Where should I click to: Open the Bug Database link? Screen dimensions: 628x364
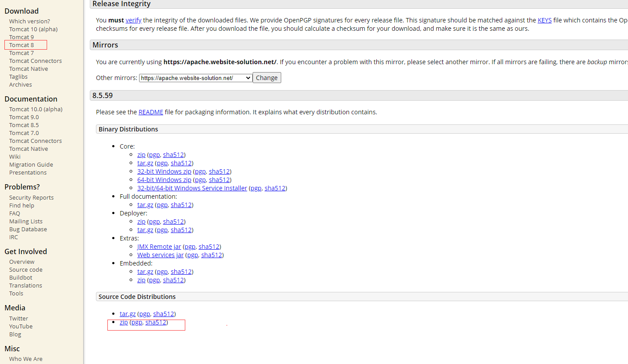point(28,229)
